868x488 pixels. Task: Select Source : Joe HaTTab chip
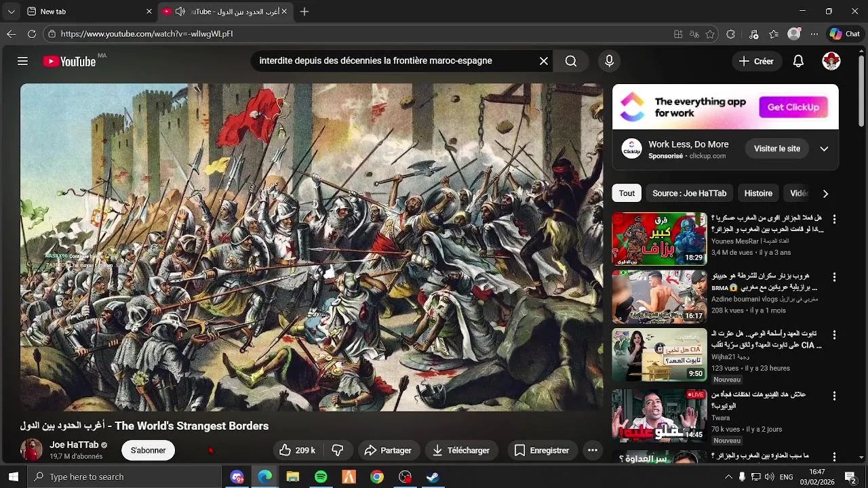pyautogui.click(x=689, y=193)
